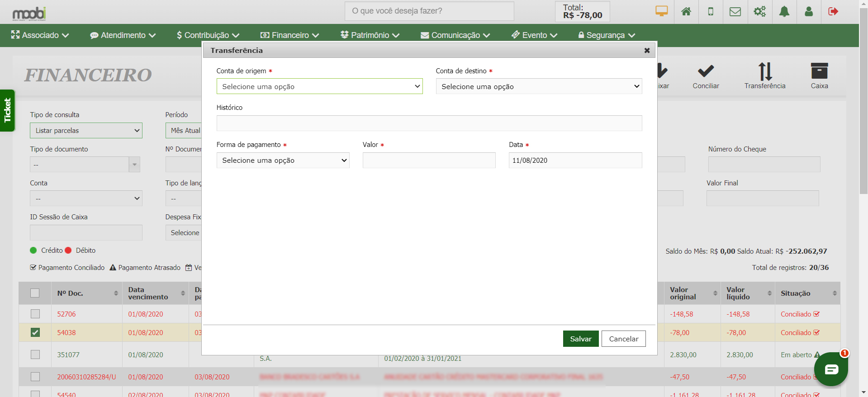Open the Conta de origem dropdown

(x=319, y=86)
